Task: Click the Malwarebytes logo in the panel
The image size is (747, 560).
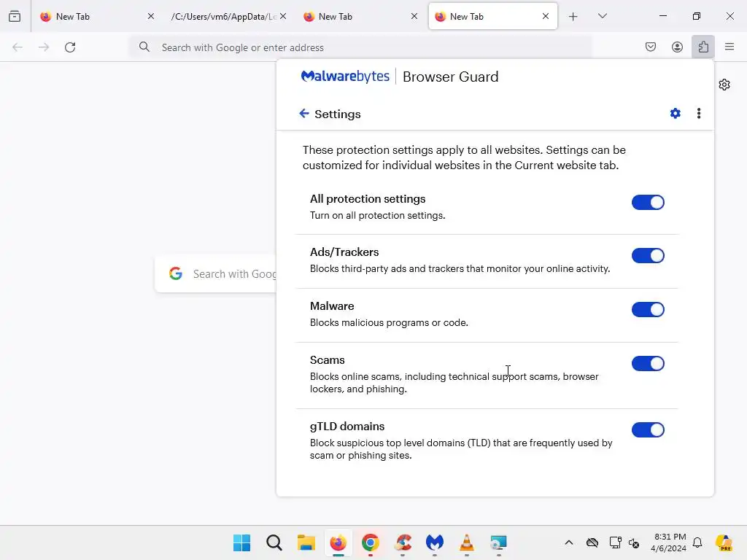Action: (x=345, y=76)
